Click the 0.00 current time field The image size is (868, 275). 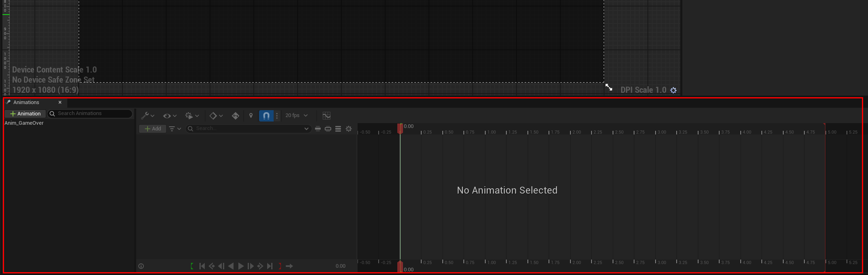(x=341, y=266)
